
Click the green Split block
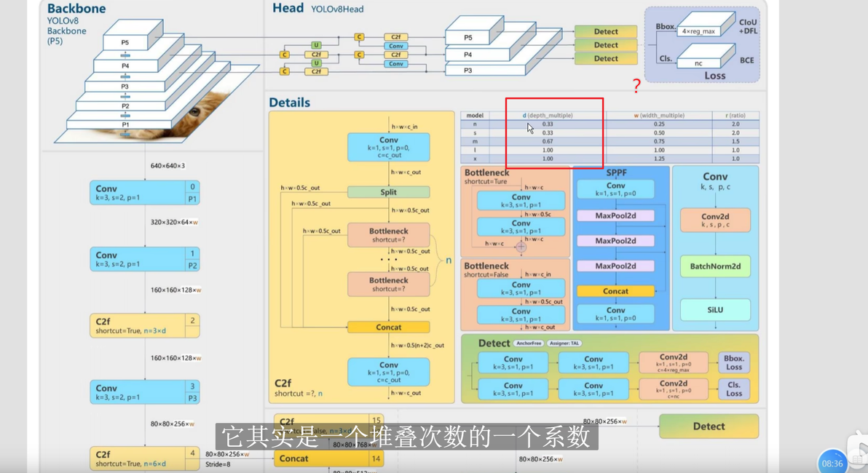tap(389, 192)
